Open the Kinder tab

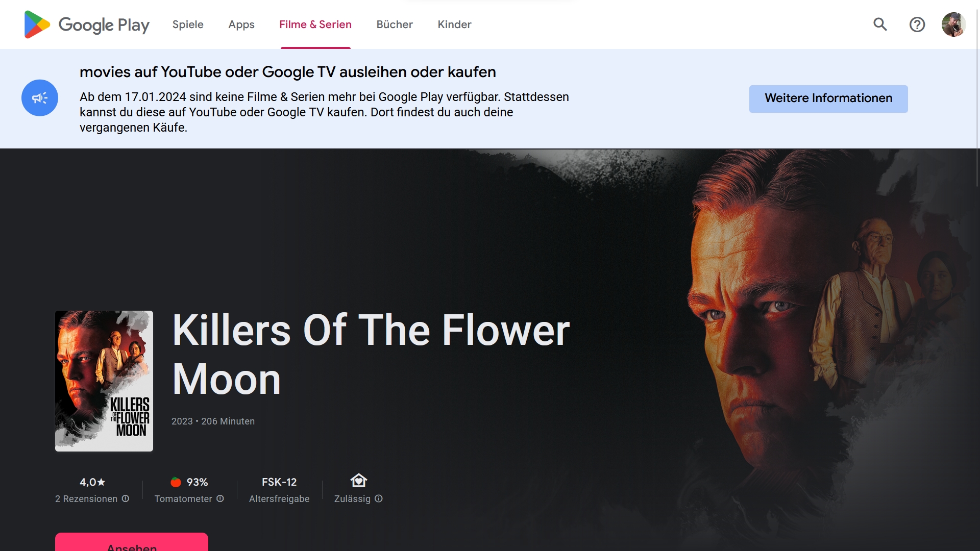point(454,24)
